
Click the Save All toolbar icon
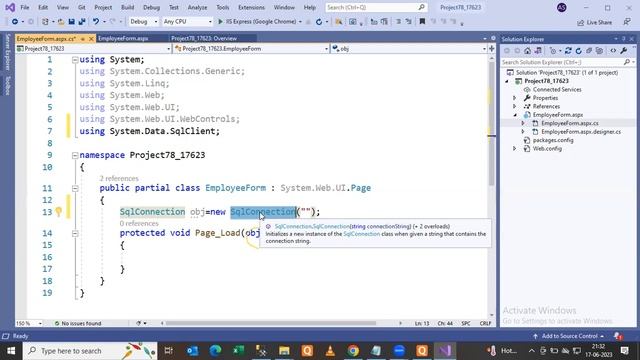click(x=82, y=22)
